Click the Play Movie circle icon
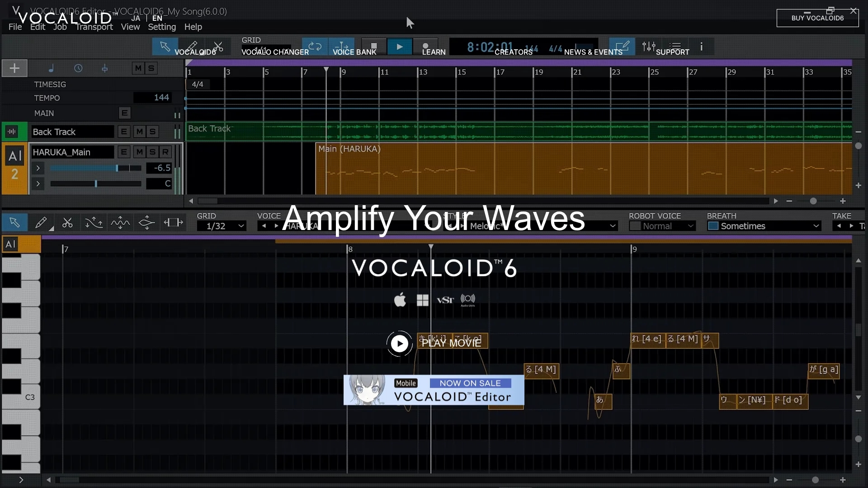 point(399,344)
